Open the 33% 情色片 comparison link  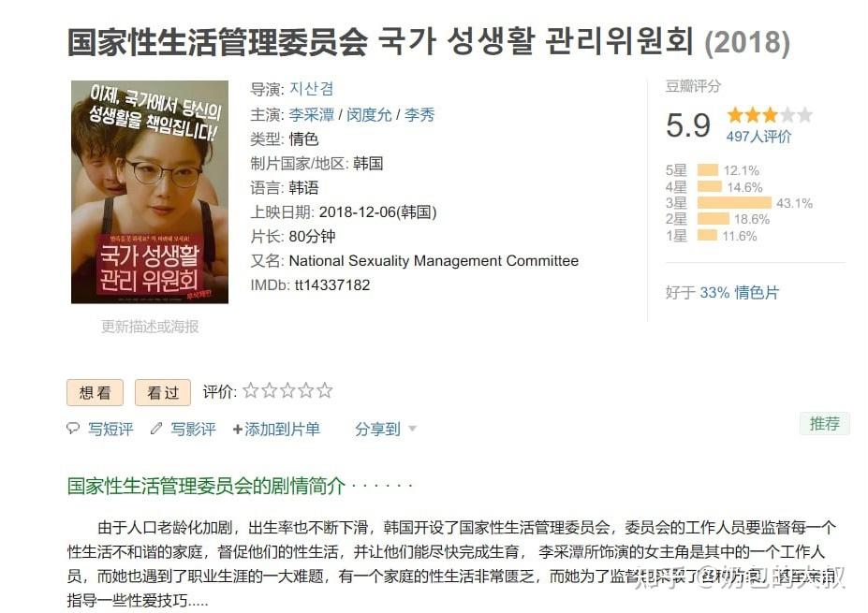point(739,292)
